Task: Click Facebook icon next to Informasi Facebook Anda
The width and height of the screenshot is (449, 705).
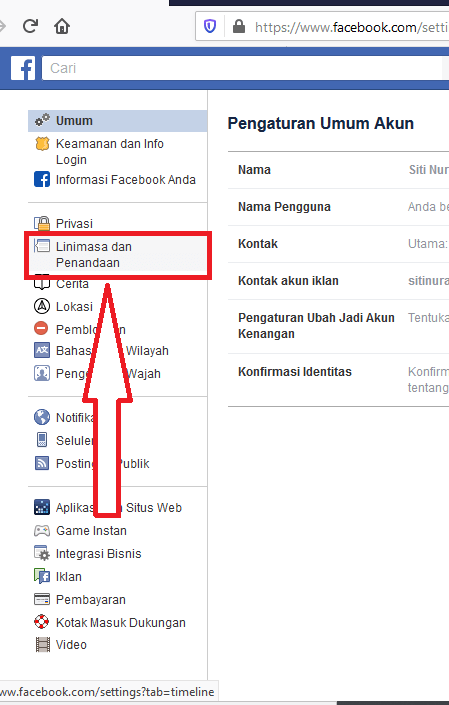Action: click(42, 179)
